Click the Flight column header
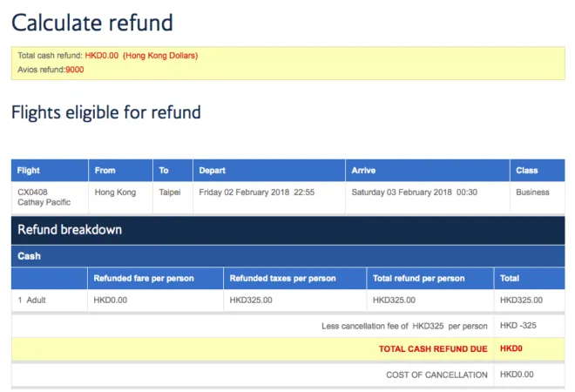The height and width of the screenshot is (392, 575). click(50, 171)
